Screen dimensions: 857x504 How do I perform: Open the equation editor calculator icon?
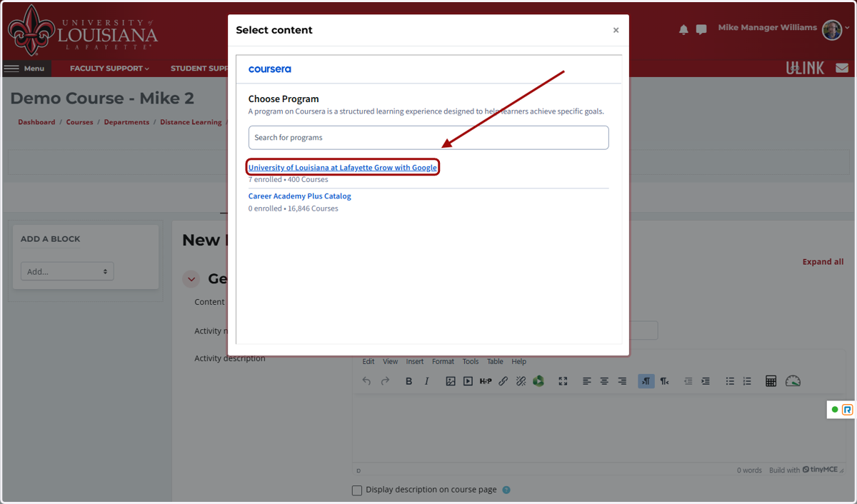(x=771, y=381)
